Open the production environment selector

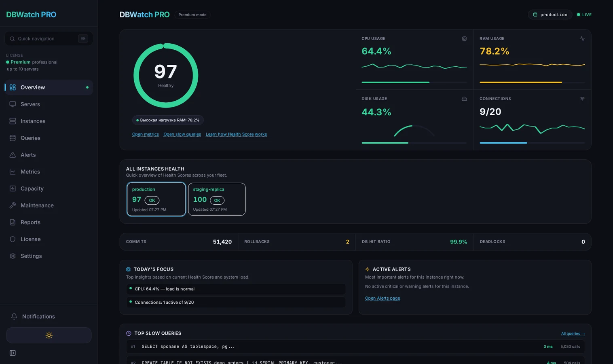click(550, 15)
